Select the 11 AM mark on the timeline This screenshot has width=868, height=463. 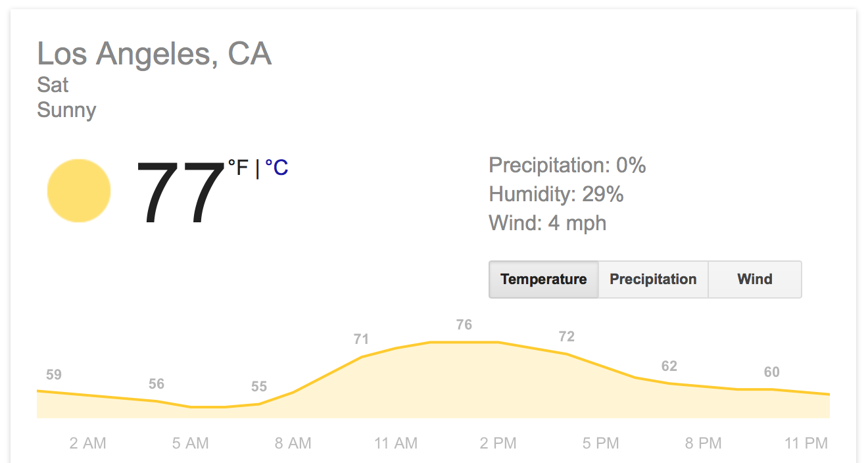click(395, 443)
